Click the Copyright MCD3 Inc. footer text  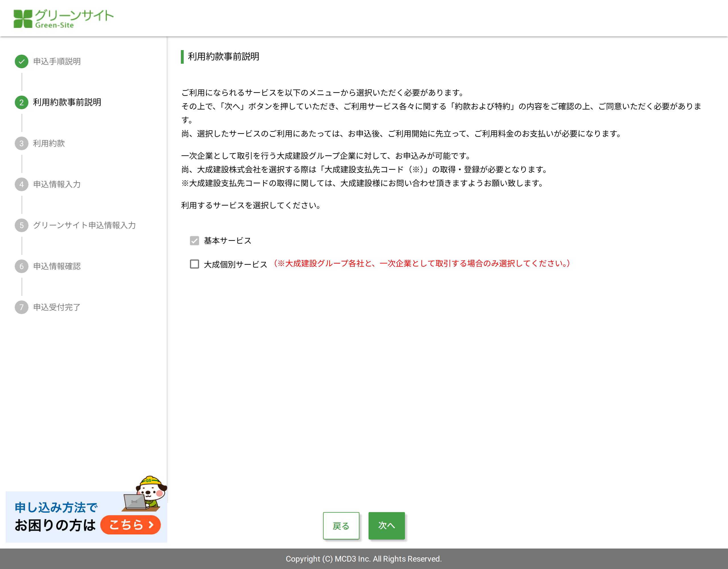[x=364, y=559]
